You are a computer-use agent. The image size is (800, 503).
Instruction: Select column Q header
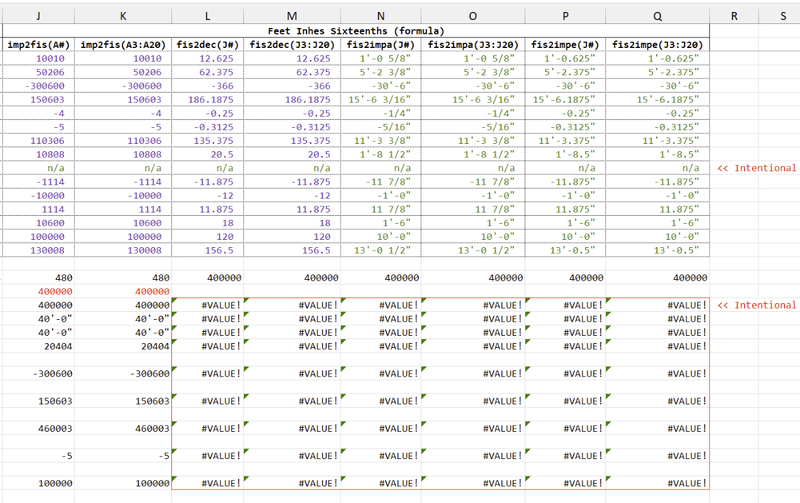pyautogui.click(x=657, y=17)
